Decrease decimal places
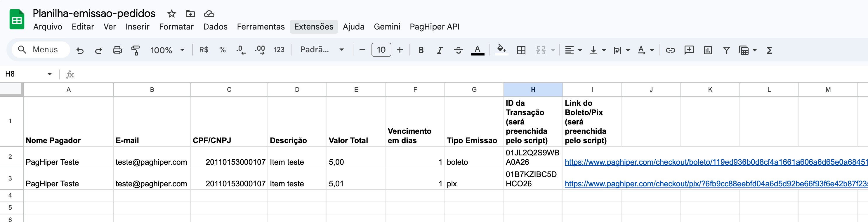Screen dimensions: 868x222 pyautogui.click(x=241, y=50)
